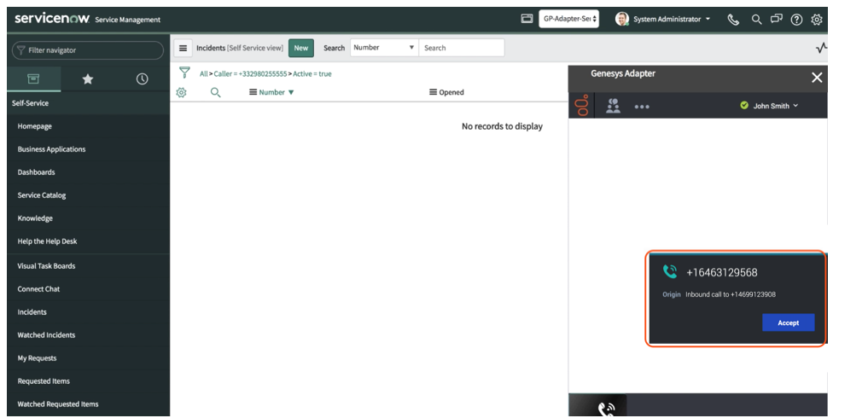Open system settings gear in header
868x418 pixels.
tap(817, 20)
